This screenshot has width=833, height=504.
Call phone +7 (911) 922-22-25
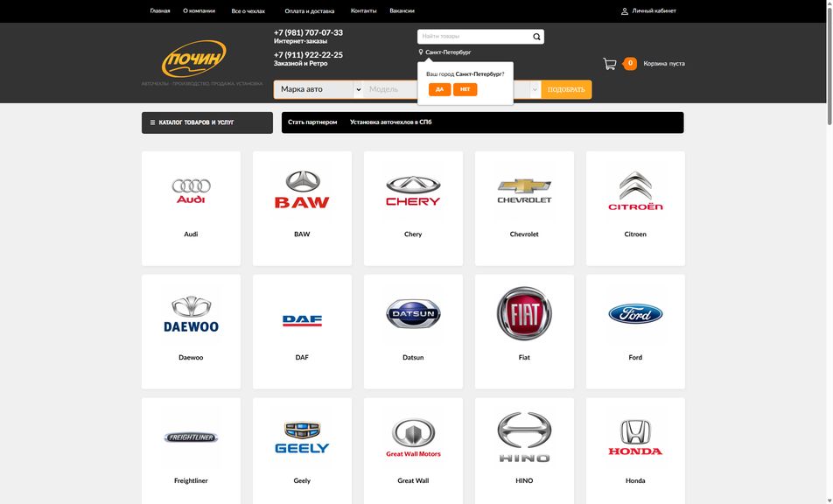click(308, 55)
